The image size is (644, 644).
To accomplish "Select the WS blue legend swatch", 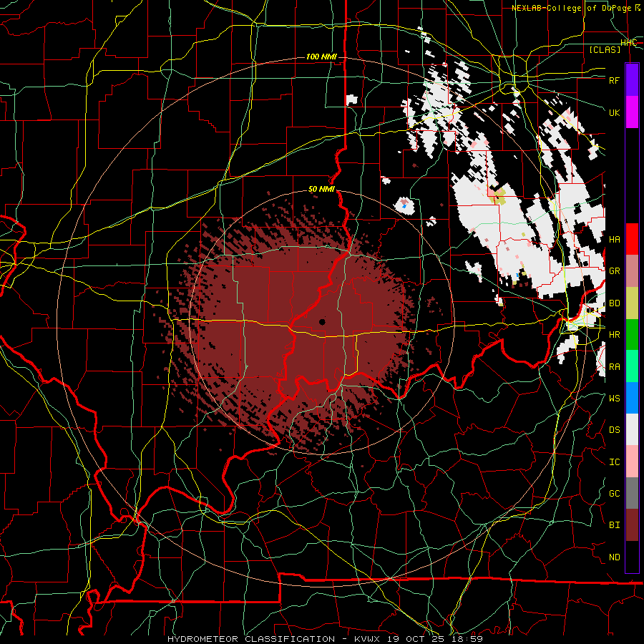I will (632, 398).
